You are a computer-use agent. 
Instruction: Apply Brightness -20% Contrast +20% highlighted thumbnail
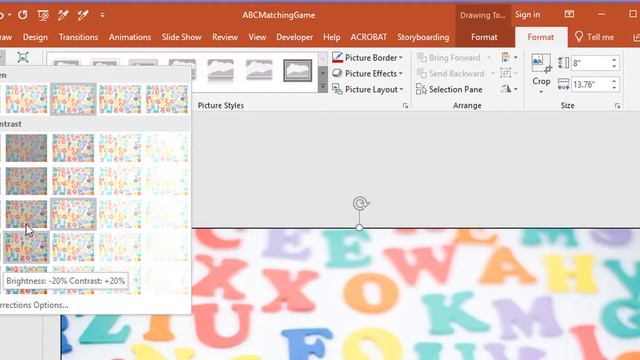click(26, 247)
